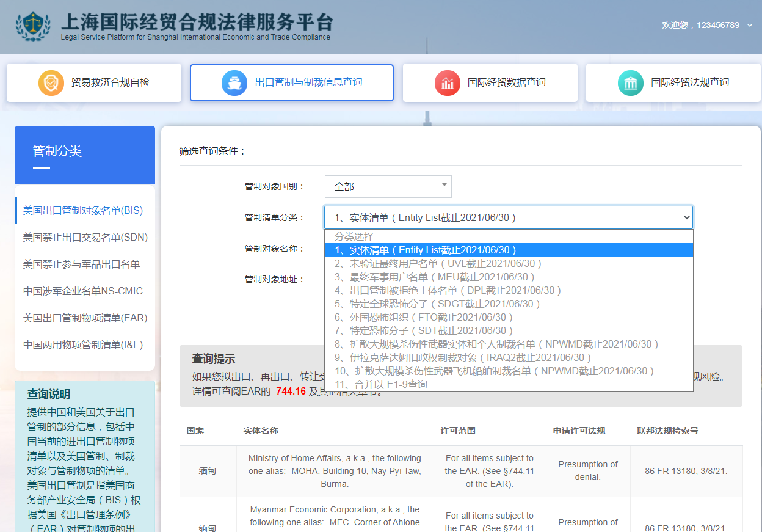Click the 筛选查询条件 label
This screenshot has width=762, height=532.
pos(212,151)
